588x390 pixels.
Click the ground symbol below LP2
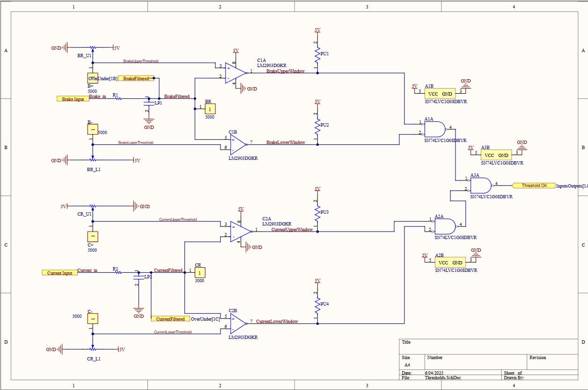pyautogui.click(x=139, y=310)
